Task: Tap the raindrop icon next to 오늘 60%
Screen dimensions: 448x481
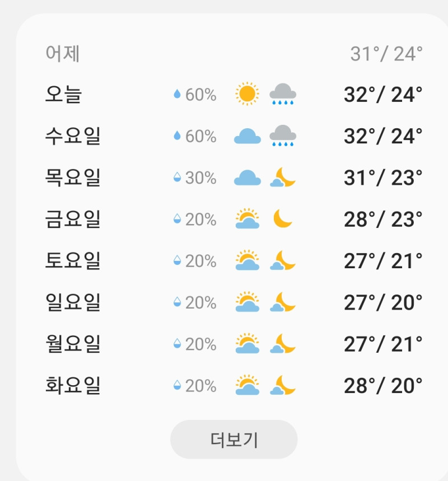Action: click(177, 94)
